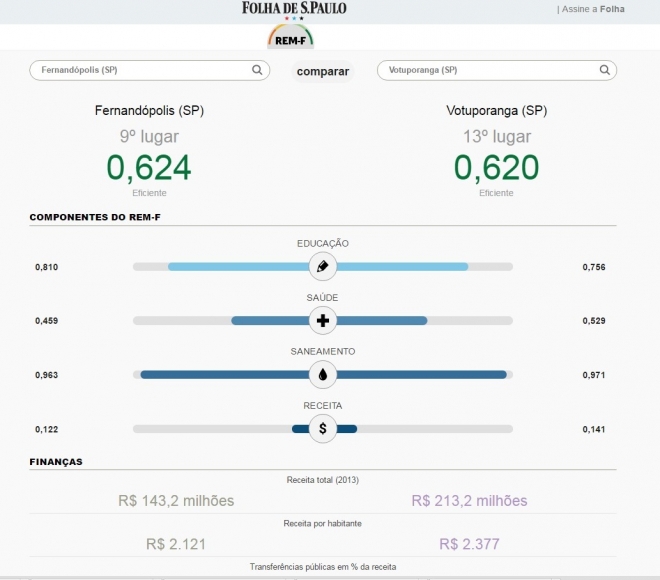Screen dimensions: 660x580
Task: Click search magnifier in Fernandópolis field
Action: pyautogui.click(x=257, y=70)
